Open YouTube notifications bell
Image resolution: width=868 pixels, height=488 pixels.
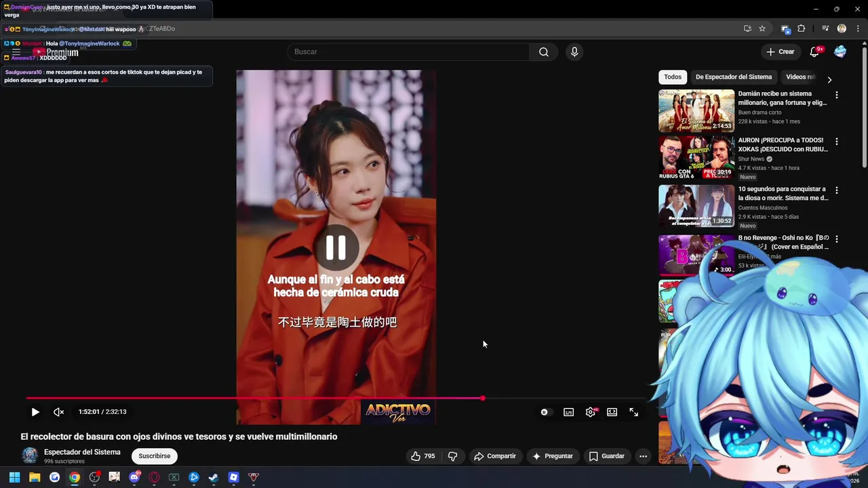[815, 52]
